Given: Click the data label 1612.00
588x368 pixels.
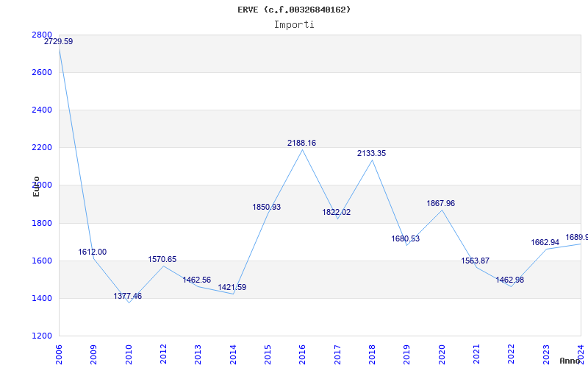Looking at the screenshot, I should point(93,252).
